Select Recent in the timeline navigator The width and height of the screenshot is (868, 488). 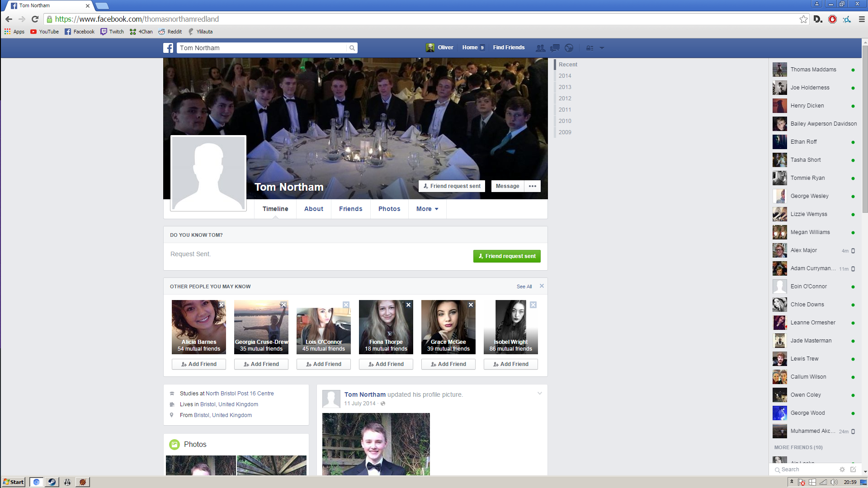[x=568, y=65]
